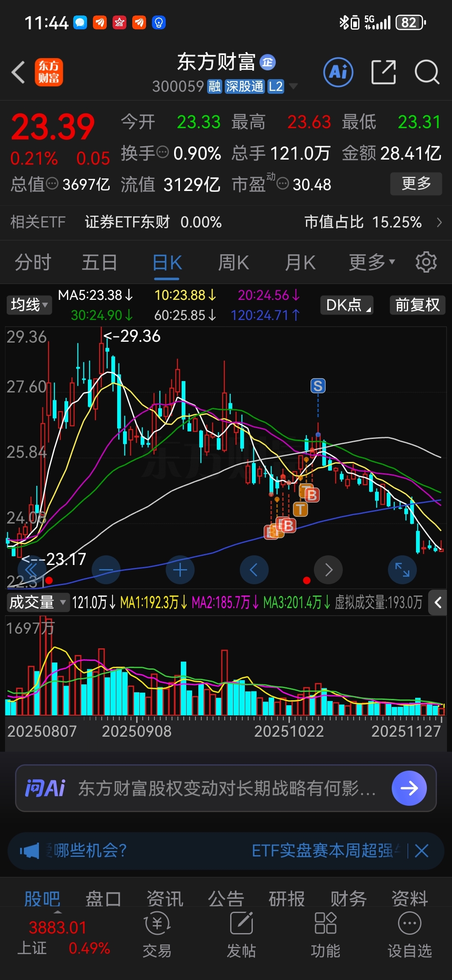Open the blue Ai assistant icon
The height and width of the screenshot is (980, 452).
[x=338, y=72]
